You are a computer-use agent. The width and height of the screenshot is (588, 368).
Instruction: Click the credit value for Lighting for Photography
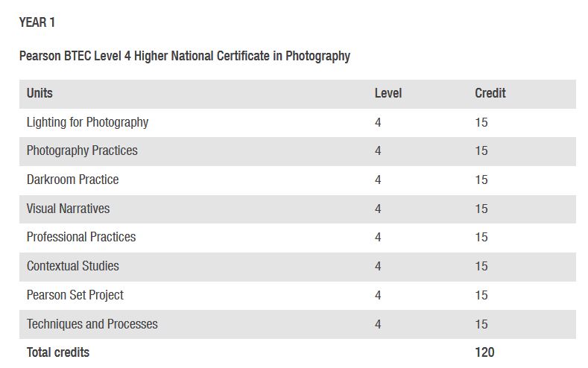click(x=481, y=122)
